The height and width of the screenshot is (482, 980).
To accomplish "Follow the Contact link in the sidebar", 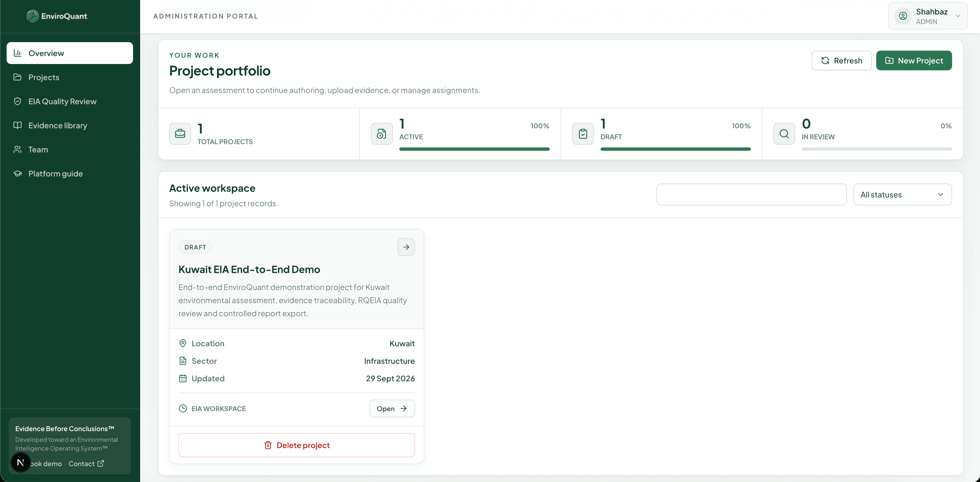I will click(86, 464).
